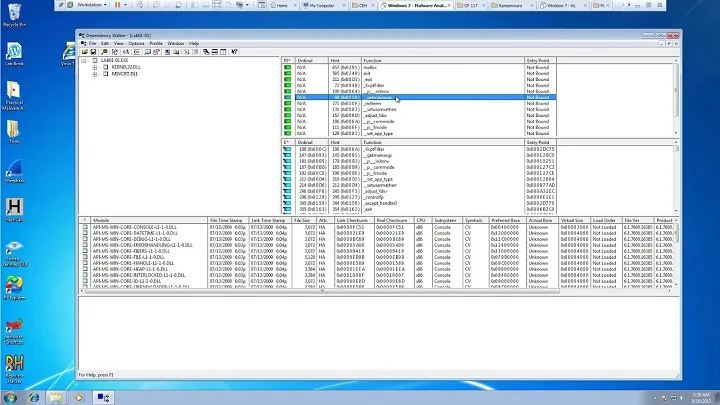
Task: Click the Open file icon in Dependency Walker toolbar
Action: [x=86, y=51]
